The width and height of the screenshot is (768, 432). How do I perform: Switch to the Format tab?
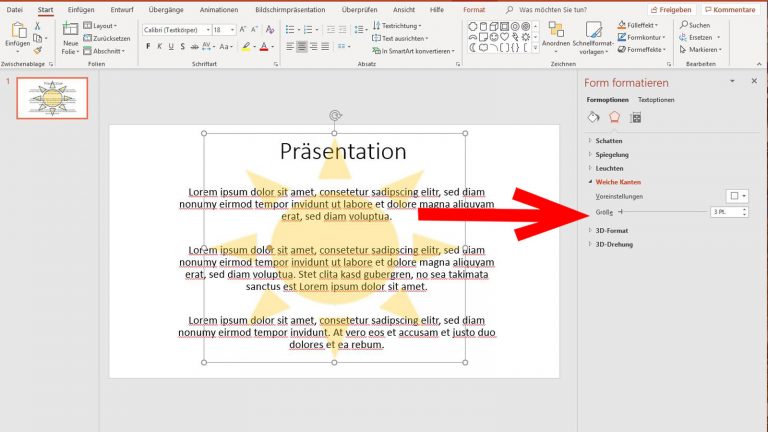coord(474,10)
